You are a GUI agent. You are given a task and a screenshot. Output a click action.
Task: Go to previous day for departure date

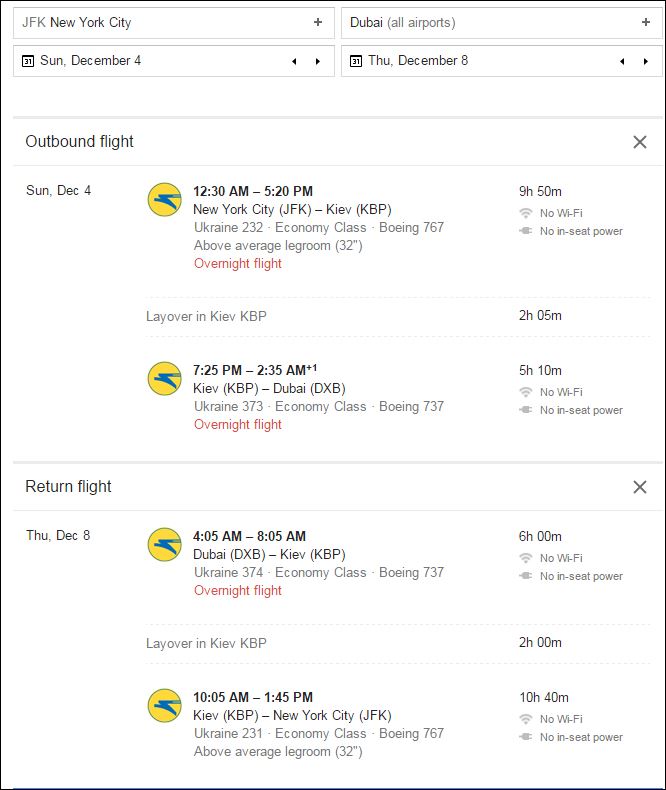click(x=294, y=61)
